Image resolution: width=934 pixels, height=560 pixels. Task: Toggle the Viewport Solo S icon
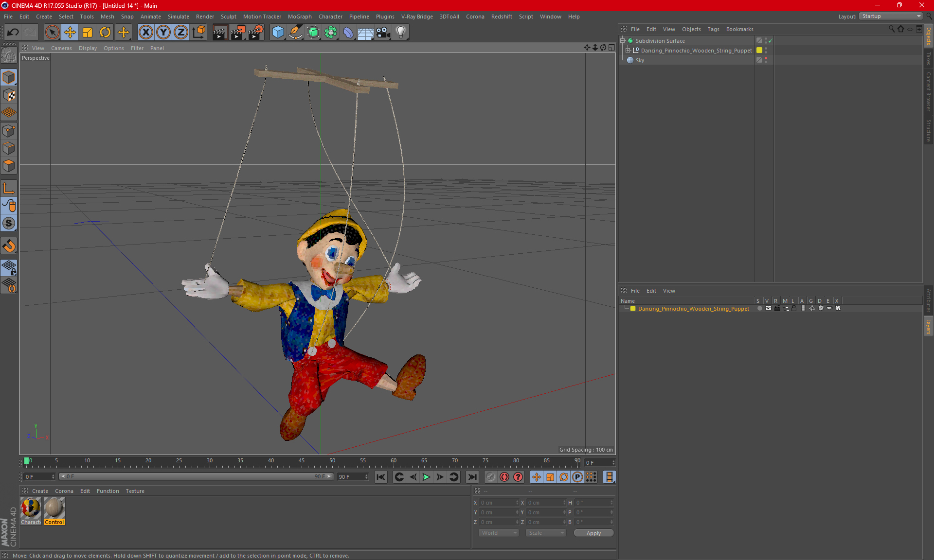point(9,223)
